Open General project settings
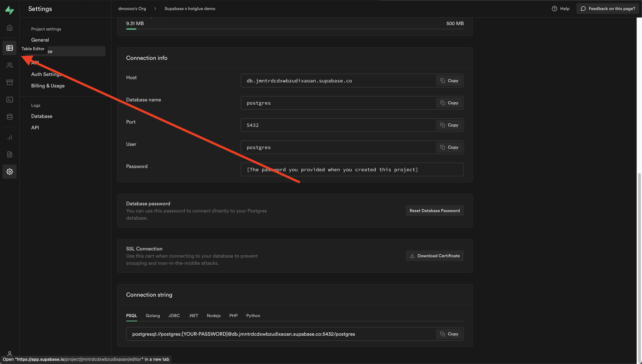Screen dimensions: 642x364 click(x=40, y=40)
